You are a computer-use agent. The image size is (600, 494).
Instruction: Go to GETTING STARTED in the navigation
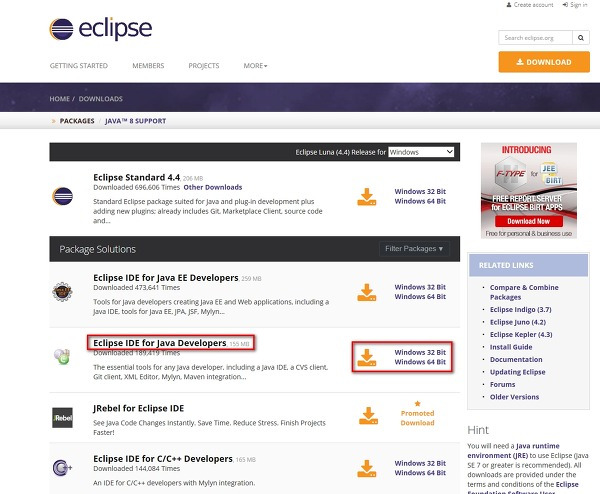(x=78, y=66)
